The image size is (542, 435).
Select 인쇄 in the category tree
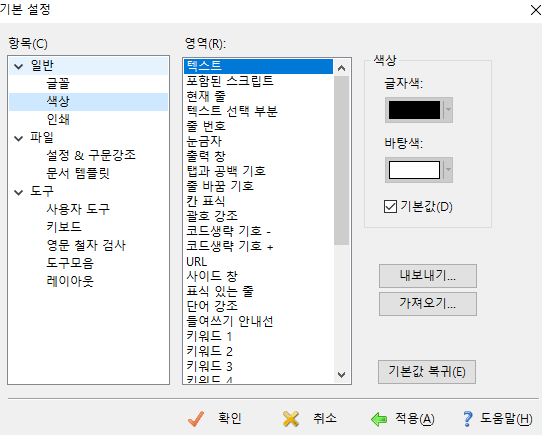(58, 120)
